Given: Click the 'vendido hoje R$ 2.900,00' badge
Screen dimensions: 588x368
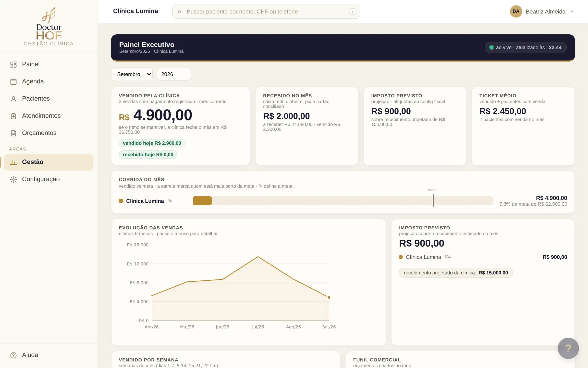Looking at the screenshot, I should tap(152, 143).
